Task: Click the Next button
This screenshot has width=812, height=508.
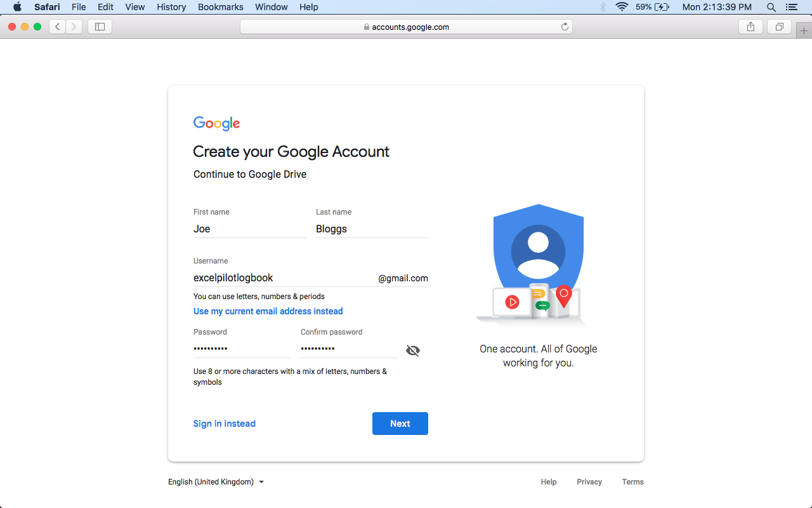Action: coord(400,424)
